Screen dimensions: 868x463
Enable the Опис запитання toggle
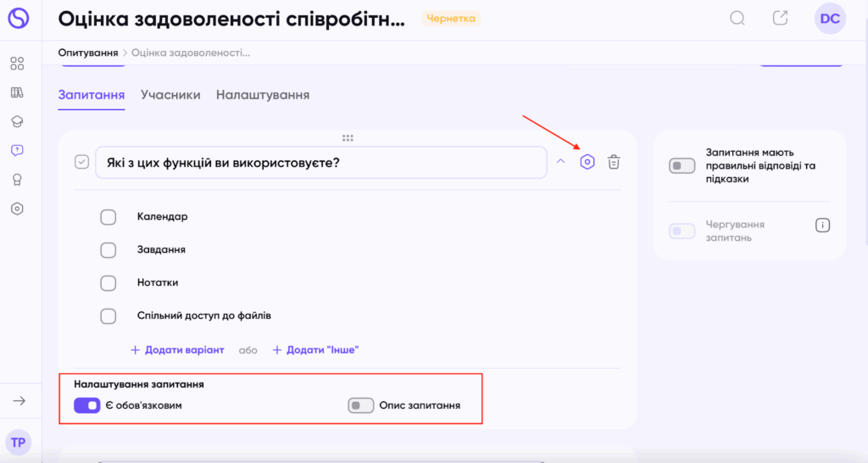361,405
